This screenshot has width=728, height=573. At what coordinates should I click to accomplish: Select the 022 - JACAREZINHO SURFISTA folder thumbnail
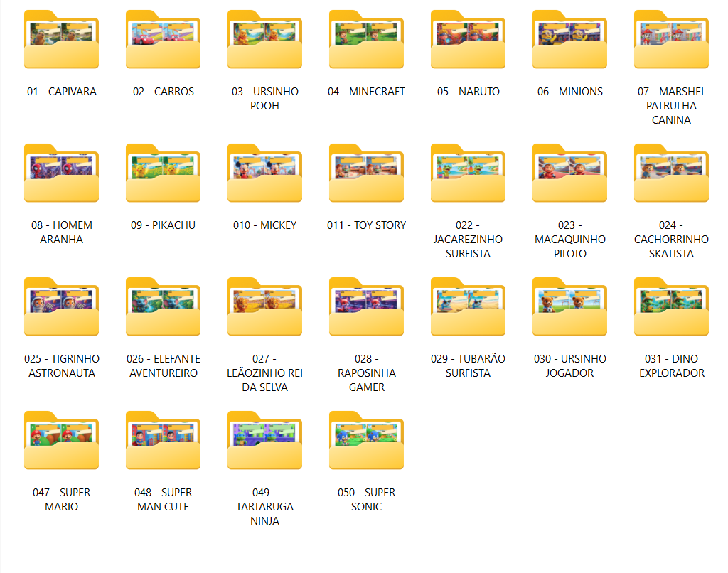pos(468,174)
